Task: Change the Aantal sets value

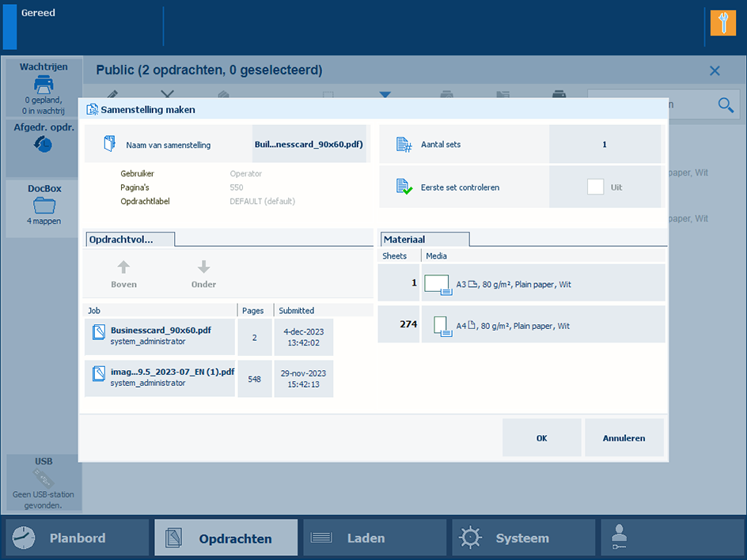Action: pos(605,145)
